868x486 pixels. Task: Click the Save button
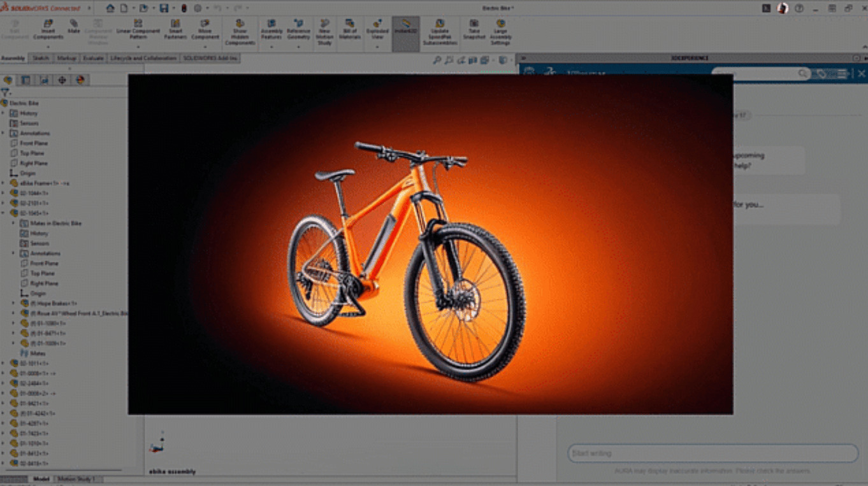click(x=164, y=7)
